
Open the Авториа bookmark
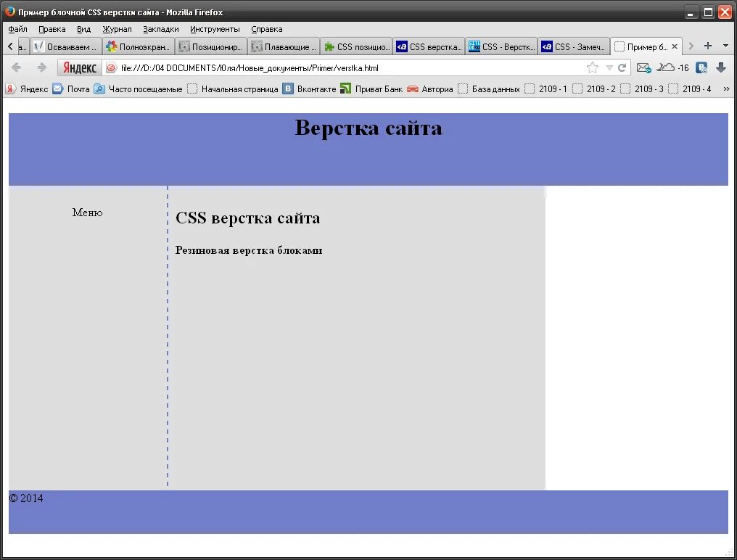[x=430, y=89]
